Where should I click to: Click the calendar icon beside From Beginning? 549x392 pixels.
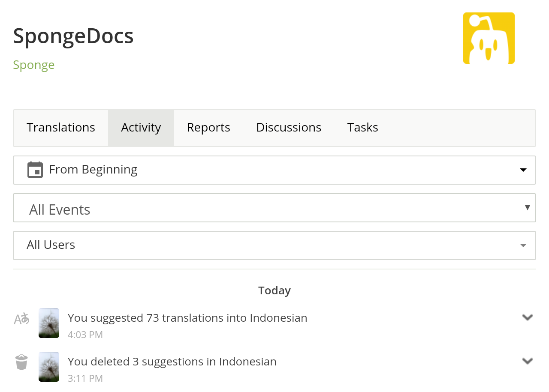[x=35, y=170]
